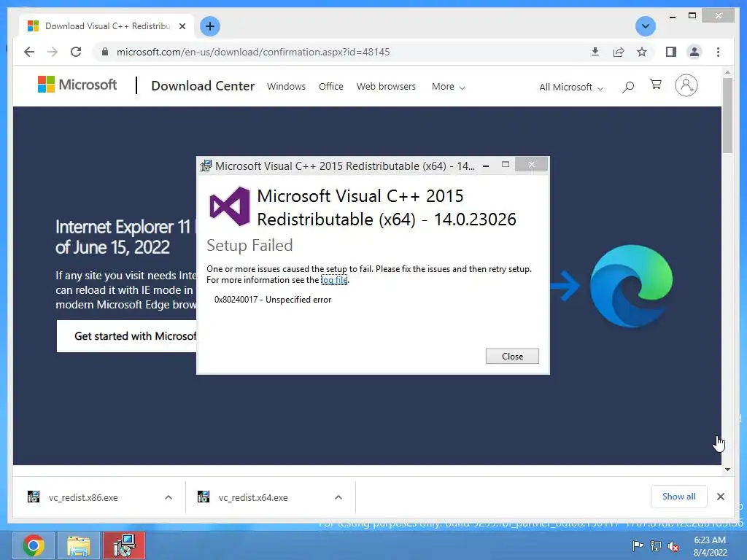This screenshot has height=560, width=747.
Task: Click the Action Center flag tray icon
Action: coord(638,545)
